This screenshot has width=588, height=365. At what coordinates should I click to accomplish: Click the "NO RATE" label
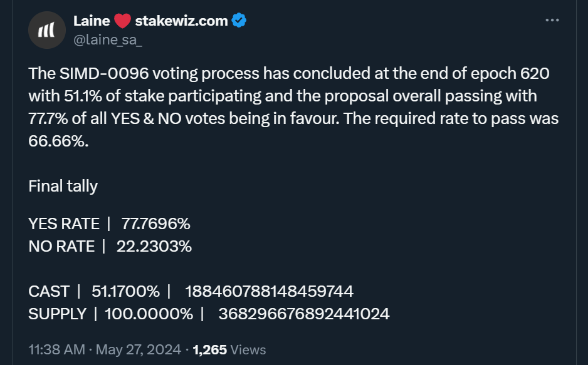point(61,246)
